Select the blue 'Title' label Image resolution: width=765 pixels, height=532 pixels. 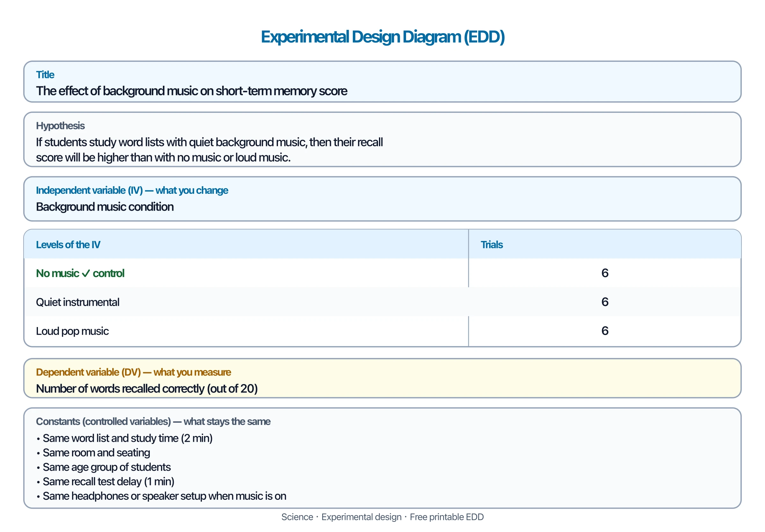(45, 75)
